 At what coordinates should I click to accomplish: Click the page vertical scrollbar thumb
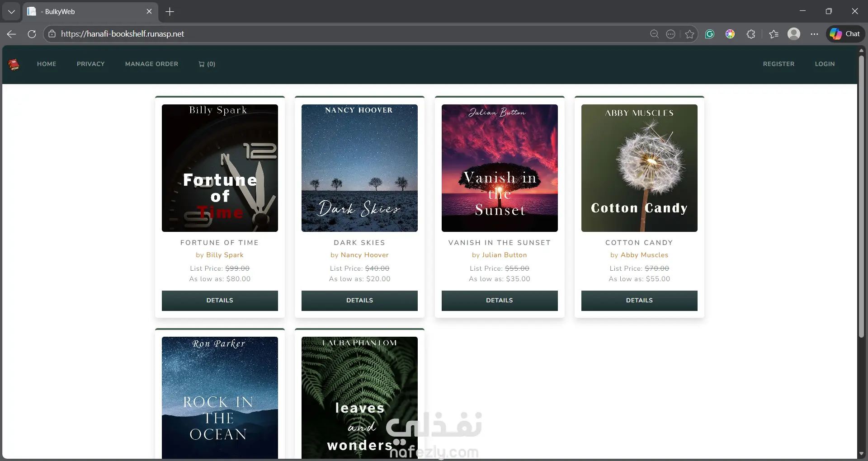coord(861,197)
